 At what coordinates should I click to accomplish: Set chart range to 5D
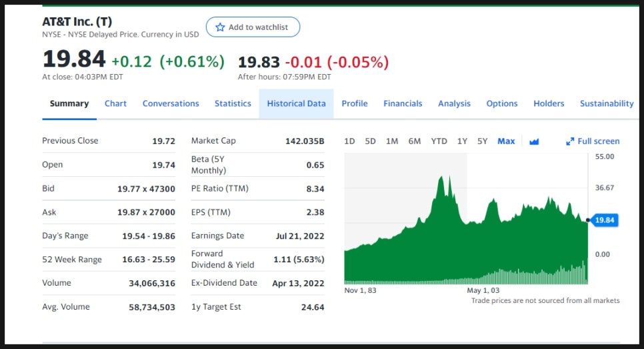click(x=370, y=141)
